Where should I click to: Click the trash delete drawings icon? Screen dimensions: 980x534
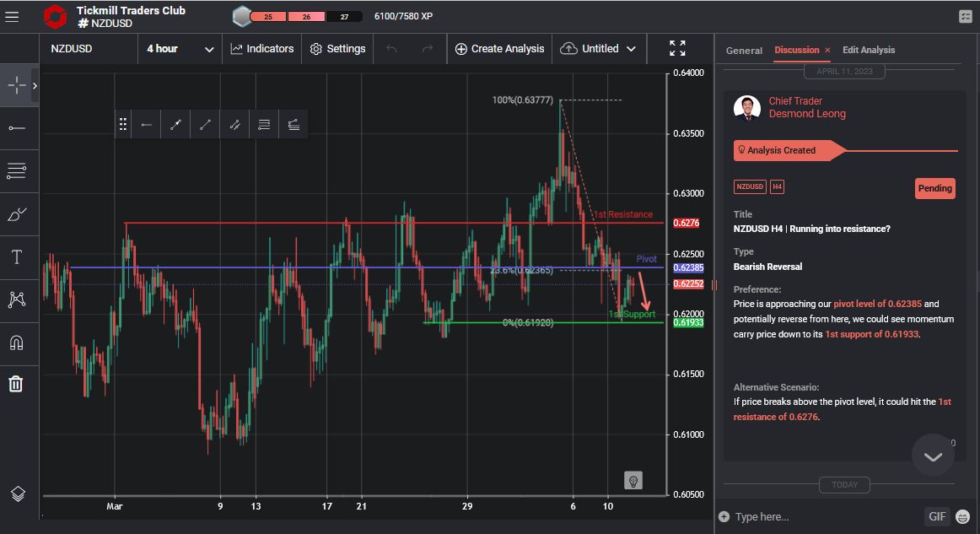(x=16, y=384)
